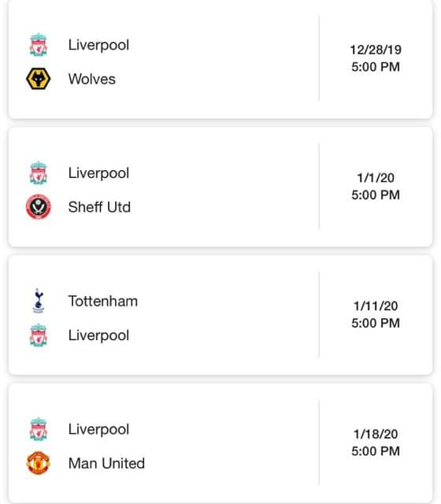Click Liverpool name above Wolves
The width and height of the screenshot is (441, 504).
[x=98, y=45]
